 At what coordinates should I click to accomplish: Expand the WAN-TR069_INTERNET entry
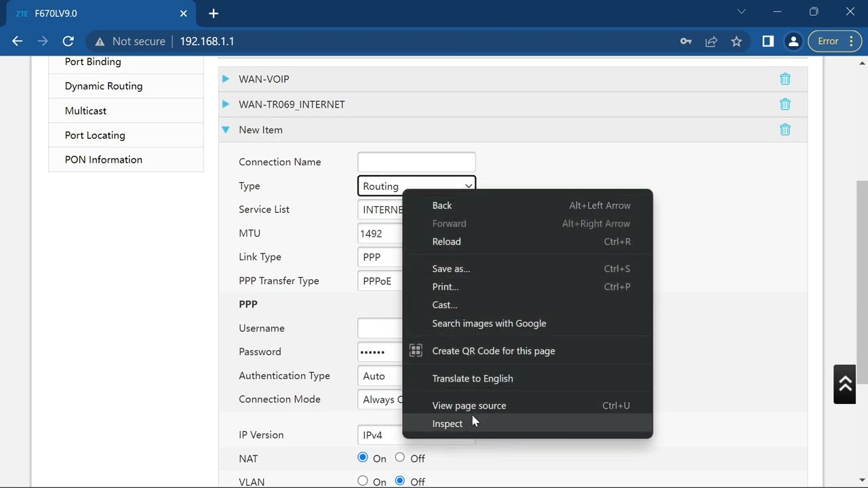[x=226, y=104]
